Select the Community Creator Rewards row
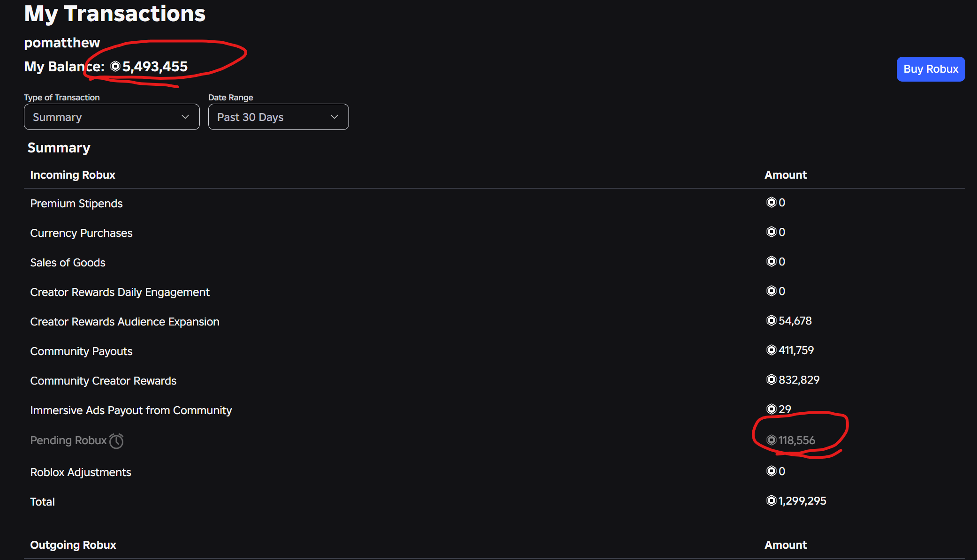Image resolution: width=977 pixels, height=560 pixels. (494, 380)
